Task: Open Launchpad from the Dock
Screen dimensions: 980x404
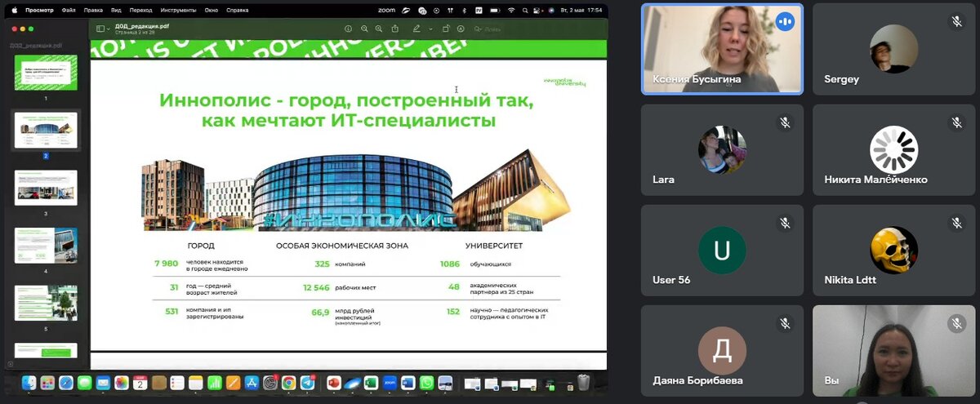Action: click(x=47, y=382)
